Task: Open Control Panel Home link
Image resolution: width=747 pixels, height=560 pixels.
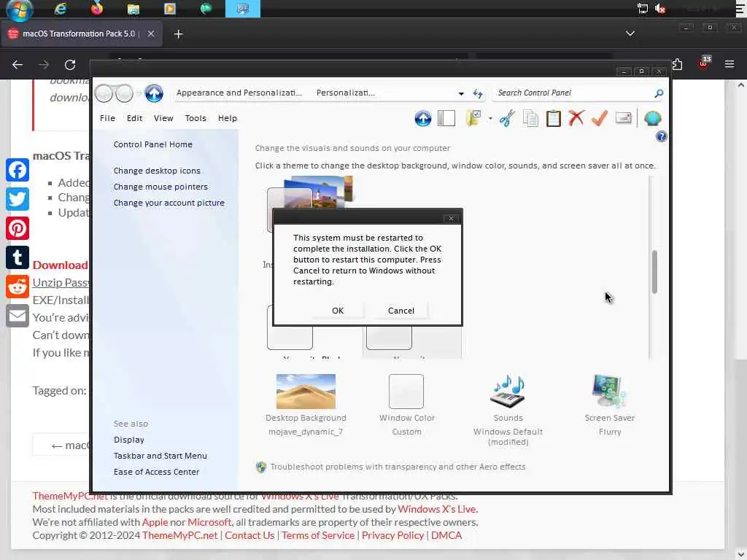Action: pyautogui.click(x=153, y=144)
